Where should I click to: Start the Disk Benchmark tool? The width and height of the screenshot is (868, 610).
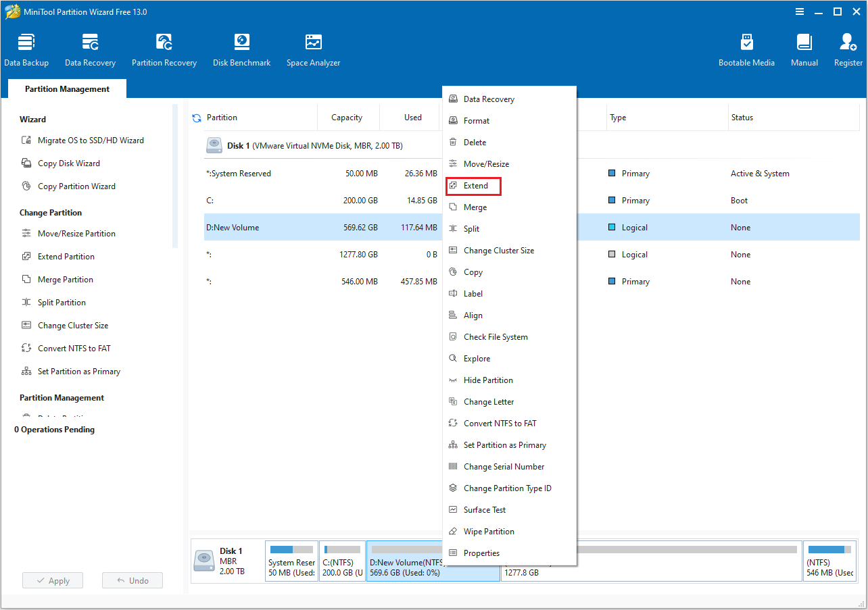[x=241, y=51]
